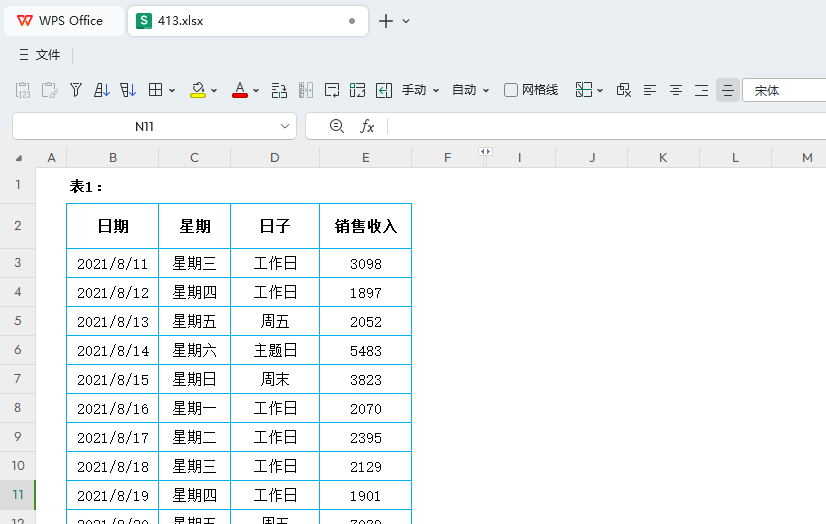Apply borders with the grid icon
Image resolution: width=826 pixels, height=524 pixels.
155,90
